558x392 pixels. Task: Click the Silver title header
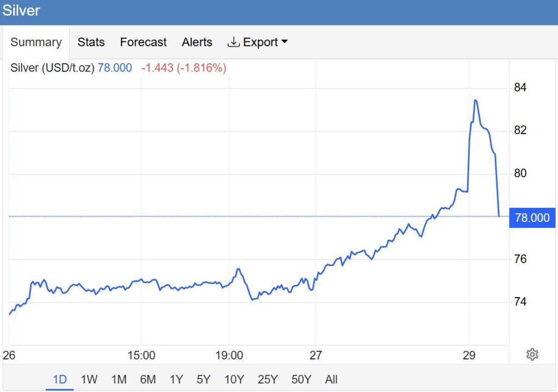[x=21, y=10]
